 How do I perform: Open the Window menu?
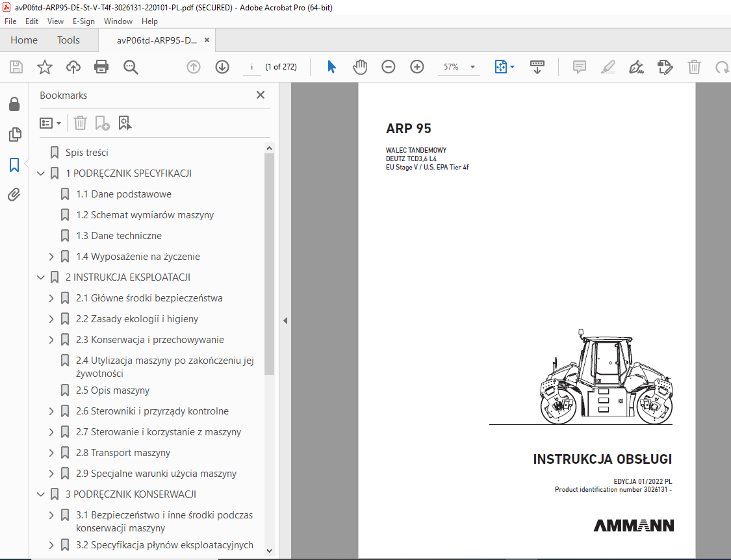point(118,21)
